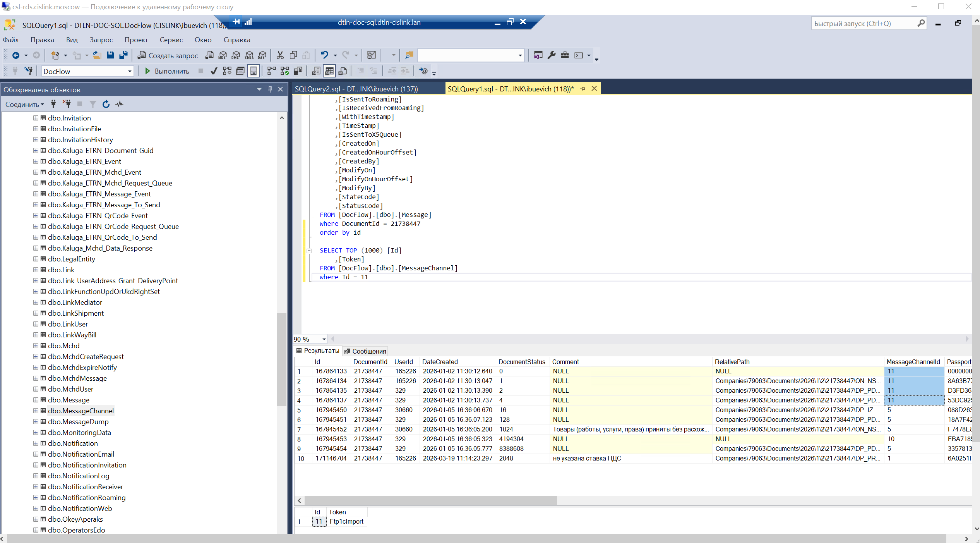Toggle pin on SQLQuery1.sql tab

[x=583, y=89]
